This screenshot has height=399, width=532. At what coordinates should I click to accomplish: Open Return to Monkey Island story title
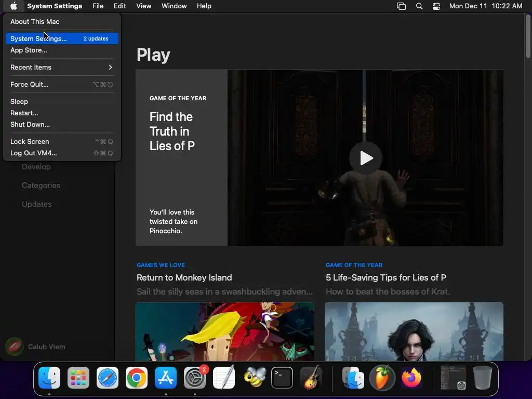[x=184, y=277]
